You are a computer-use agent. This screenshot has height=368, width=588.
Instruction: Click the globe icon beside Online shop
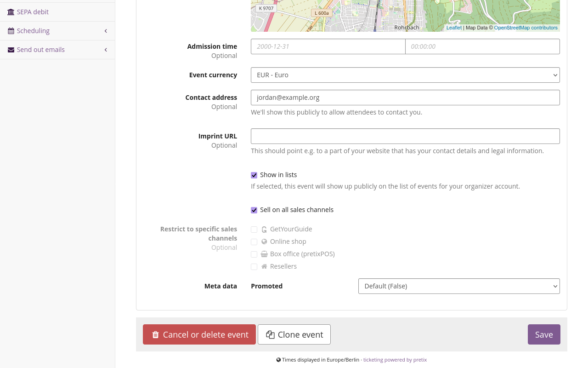pyautogui.click(x=264, y=241)
